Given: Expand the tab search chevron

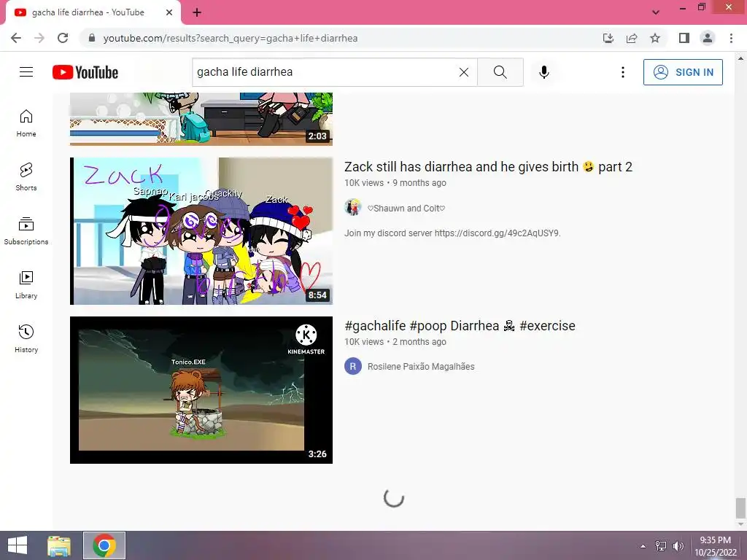Looking at the screenshot, I should click(656, 12).
